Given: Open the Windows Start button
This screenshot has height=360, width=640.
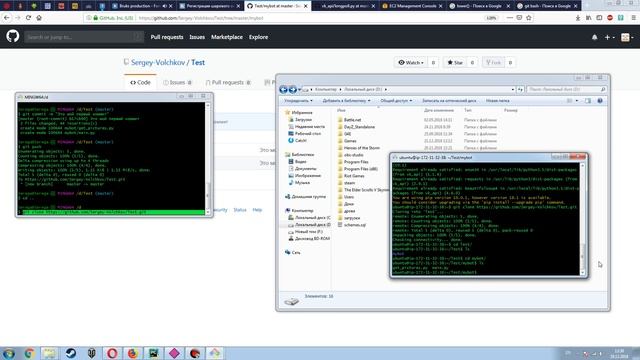Looking at the screenshot, I should 9,353.
